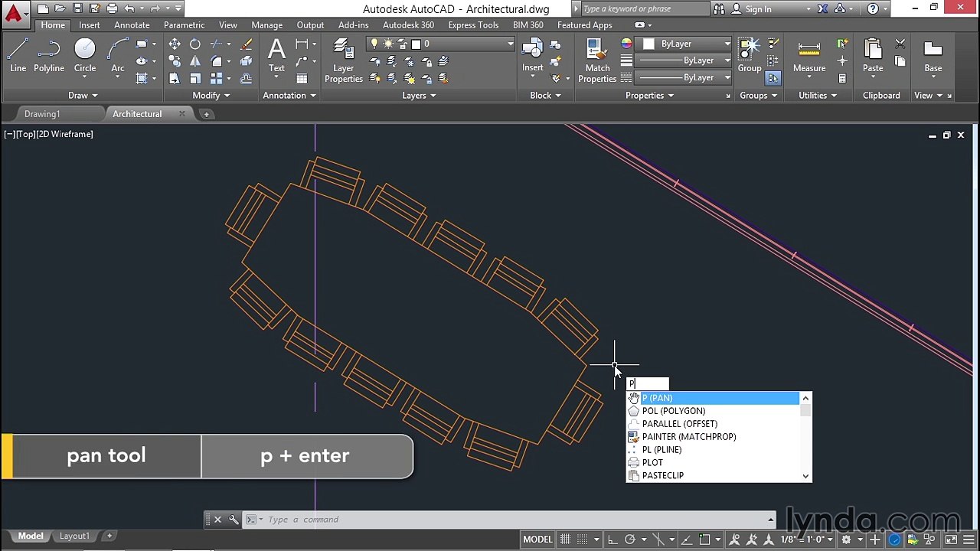Open the Quick Calculator icon
The image size is (980, 551).
(842, 78)
